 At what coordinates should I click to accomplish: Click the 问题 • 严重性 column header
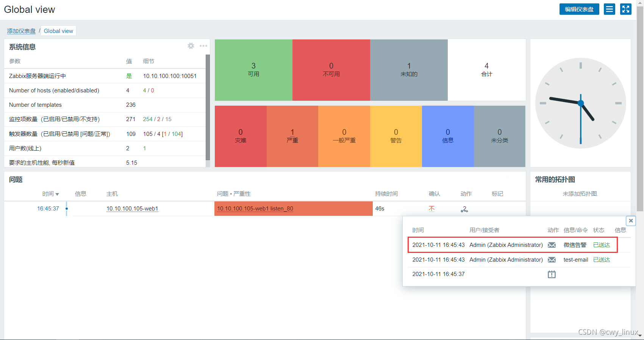coord(234,194)
